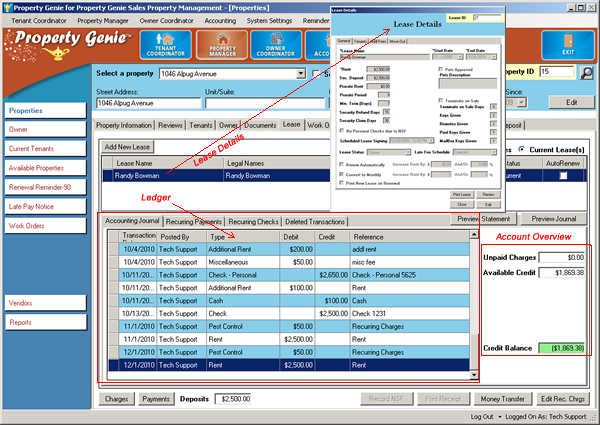Viewport: 600px width, 425px height.
Task: Click the Money Transfer button
Action: click(502, 399)
